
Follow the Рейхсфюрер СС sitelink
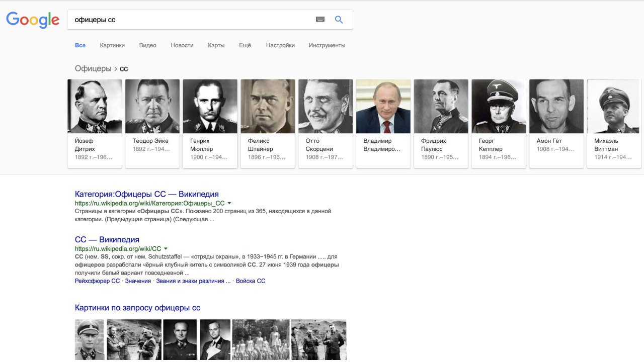(98, 281)
